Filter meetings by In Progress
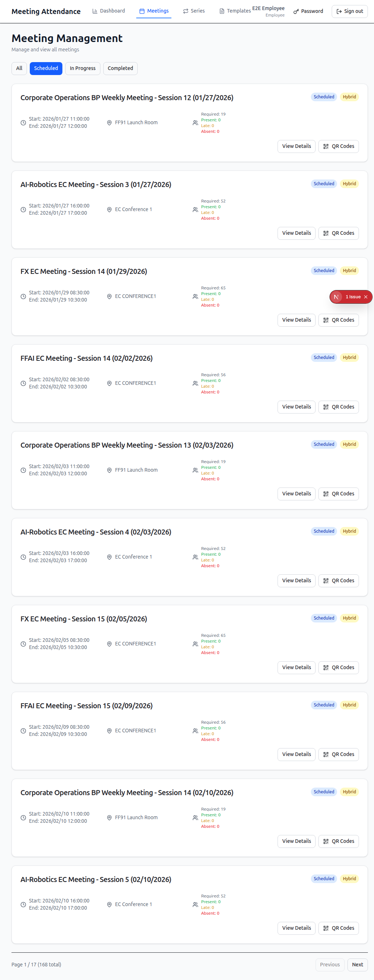 [x=82, y=69]
